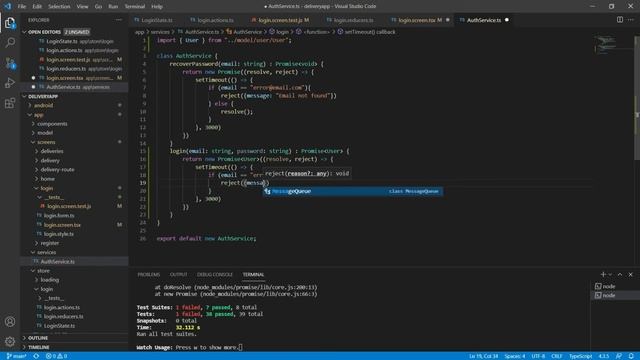
Task: Change line ending via CRLF indicator
Action: [x=557, y=356]
